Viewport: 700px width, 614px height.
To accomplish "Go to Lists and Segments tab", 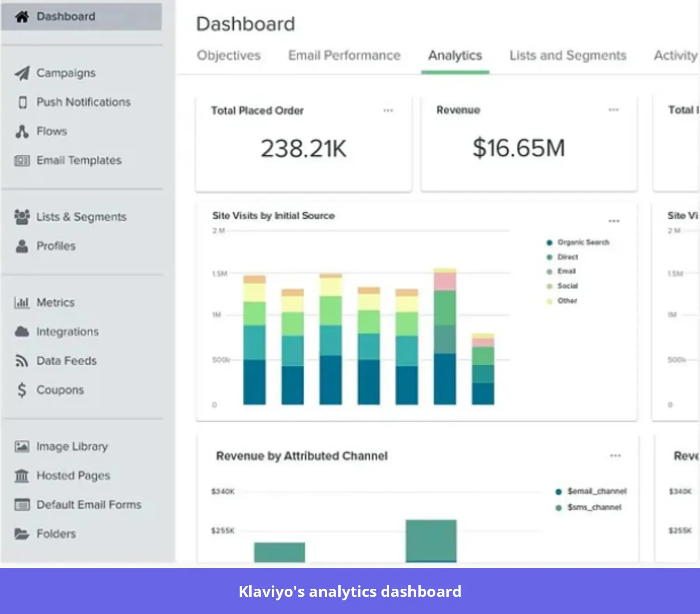I will (568, 55).
